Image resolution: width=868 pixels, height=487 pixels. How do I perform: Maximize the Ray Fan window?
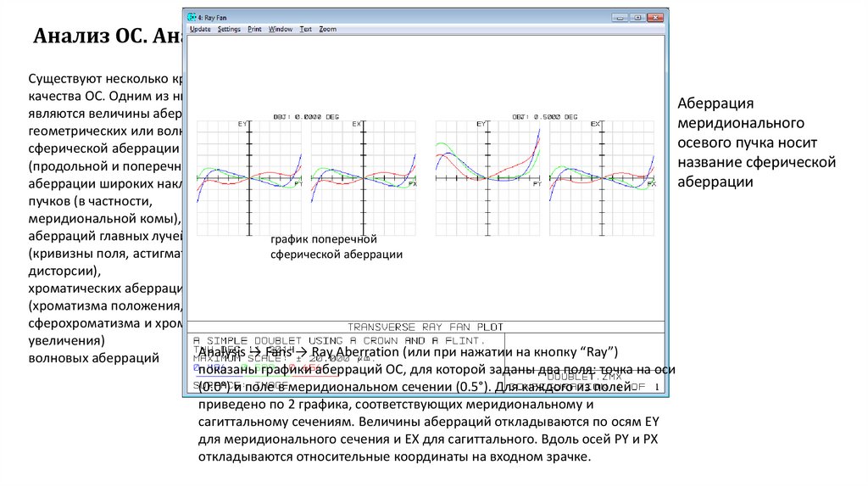coord(637,18)
